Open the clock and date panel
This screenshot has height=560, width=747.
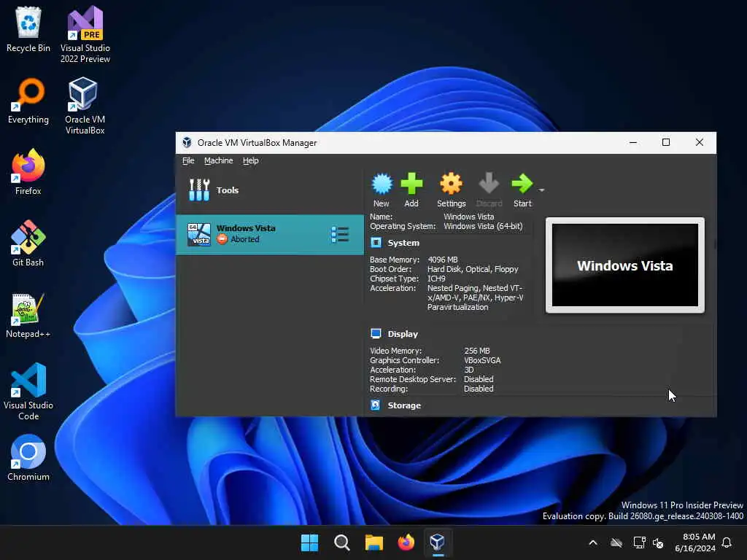pyautogui.click(x=694, y=542)
